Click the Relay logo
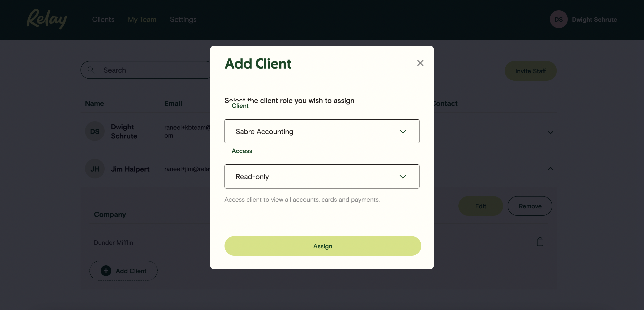644x310 pixels. [47, 19]
